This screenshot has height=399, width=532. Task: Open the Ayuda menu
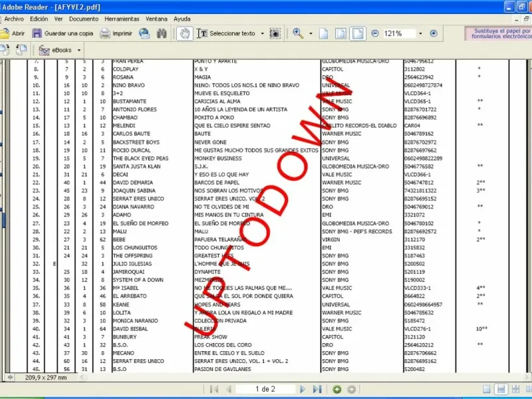(182, 19)
